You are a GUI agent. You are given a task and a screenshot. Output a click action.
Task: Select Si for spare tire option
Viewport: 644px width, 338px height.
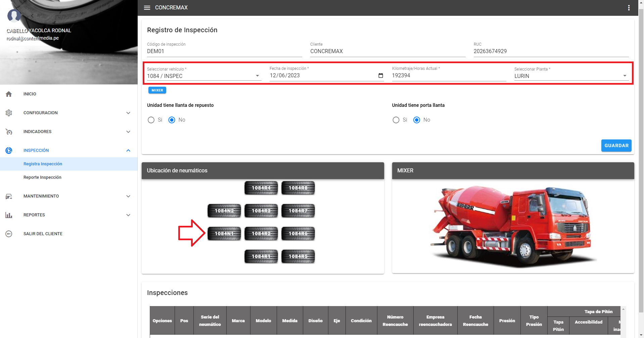click(151, 120)
